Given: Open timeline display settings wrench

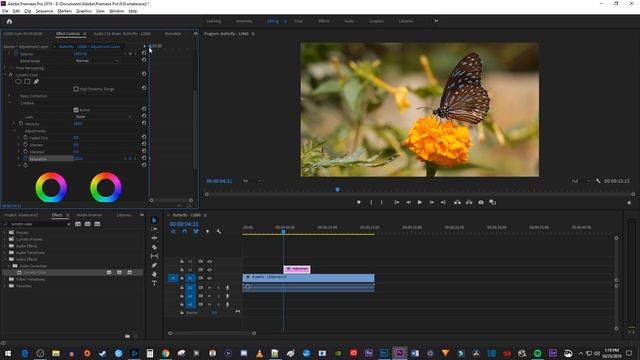Looking at the screenshot, I should (x=219, y=231).
